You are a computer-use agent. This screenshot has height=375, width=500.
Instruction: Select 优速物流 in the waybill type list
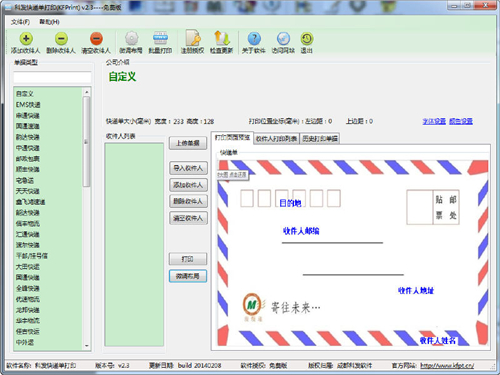[28, 299]
